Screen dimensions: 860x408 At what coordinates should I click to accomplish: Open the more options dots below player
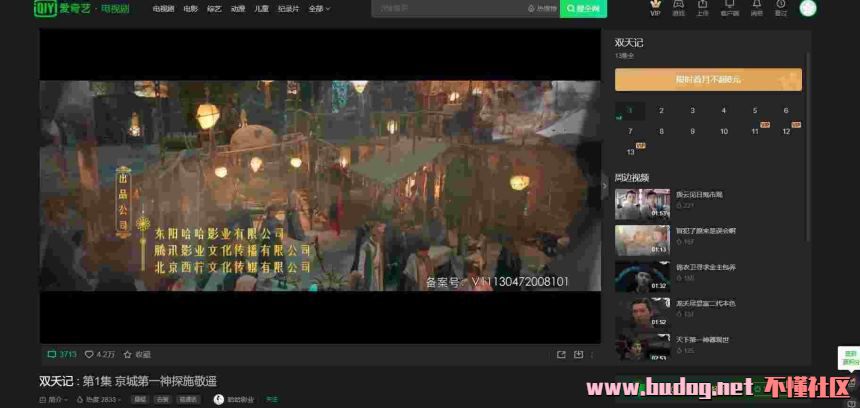[x=592, y=355]
